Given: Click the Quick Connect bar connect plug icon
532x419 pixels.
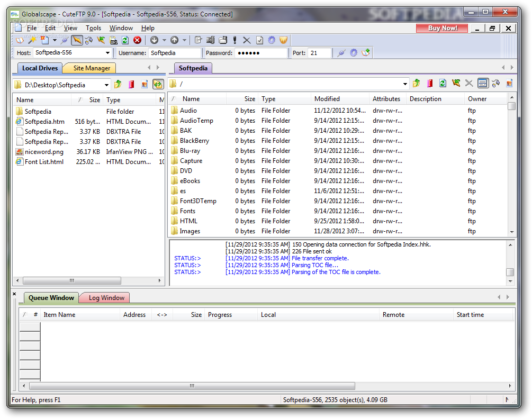Looking at the screenshot, I should coord(341,53).
